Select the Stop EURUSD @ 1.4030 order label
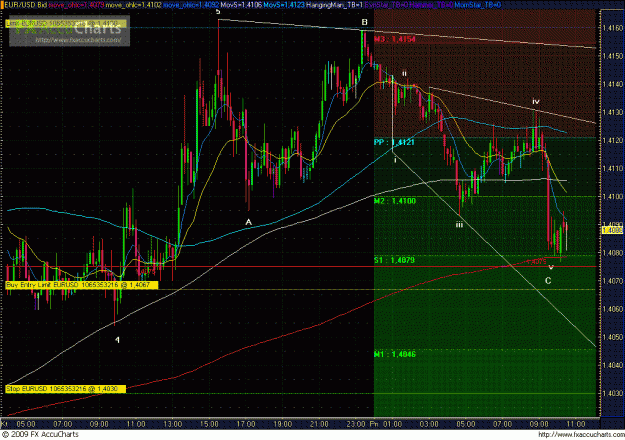Image resolution: width=625 pixels, height=440 pixels. pyautogui.click(x=65, y=389)
